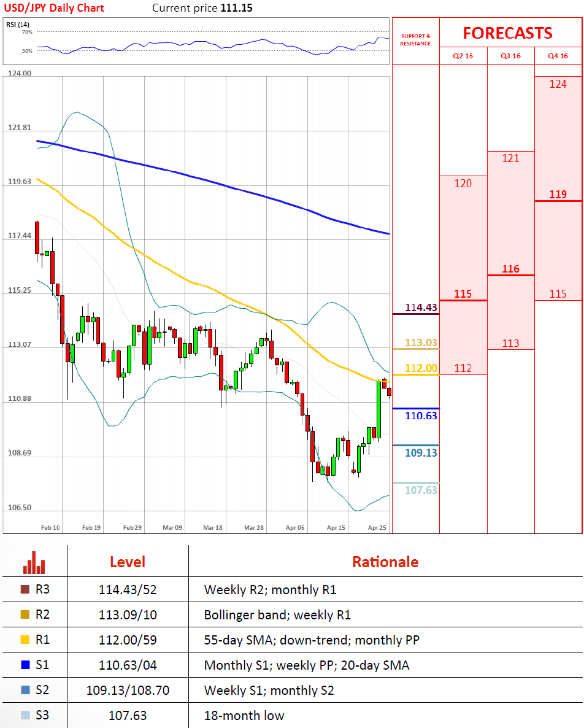Click the level cell 110.63/04
This screenshot has width=584, height=728.
point(128,665)
